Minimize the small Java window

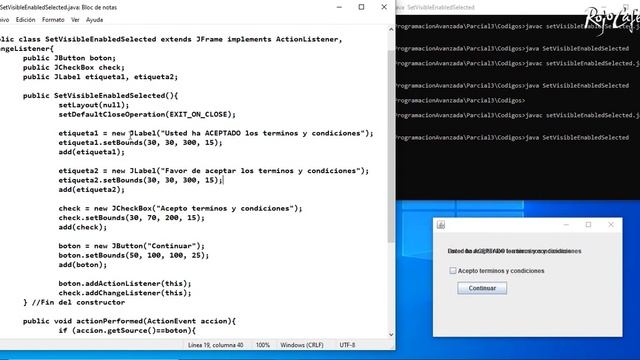pyautogui.click(x=566, y=224)
